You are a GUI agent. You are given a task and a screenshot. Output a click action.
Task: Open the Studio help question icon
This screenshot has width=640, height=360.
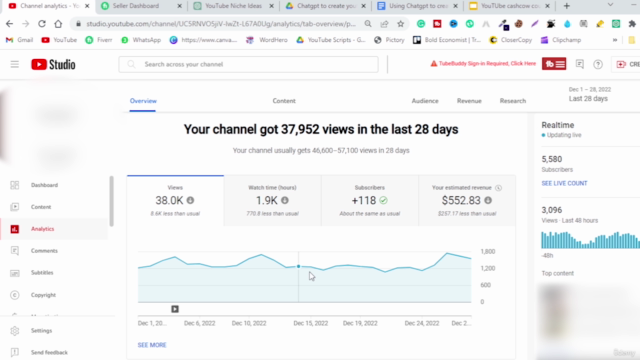[598, 64]
